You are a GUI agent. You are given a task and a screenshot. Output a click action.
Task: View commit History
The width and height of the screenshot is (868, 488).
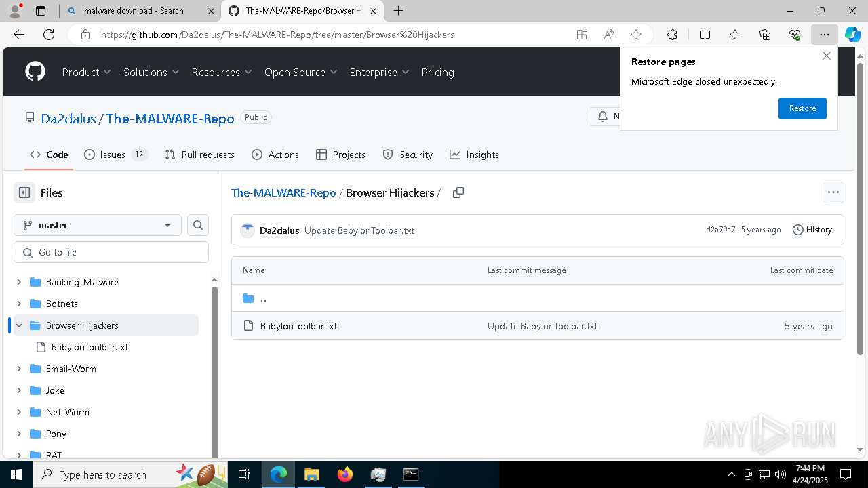[x=812, y=230]
